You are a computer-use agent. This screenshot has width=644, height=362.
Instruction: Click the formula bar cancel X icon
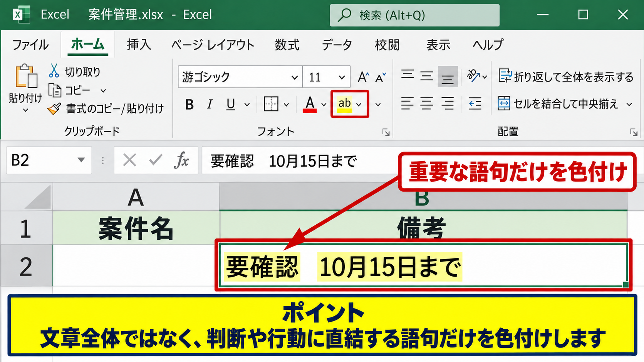(x=129, y=160)
